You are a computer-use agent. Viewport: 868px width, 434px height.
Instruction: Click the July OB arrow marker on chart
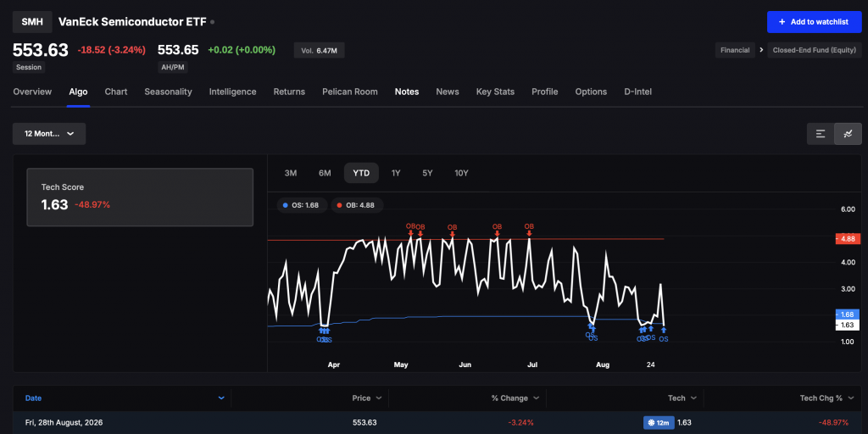click(529, 234)
